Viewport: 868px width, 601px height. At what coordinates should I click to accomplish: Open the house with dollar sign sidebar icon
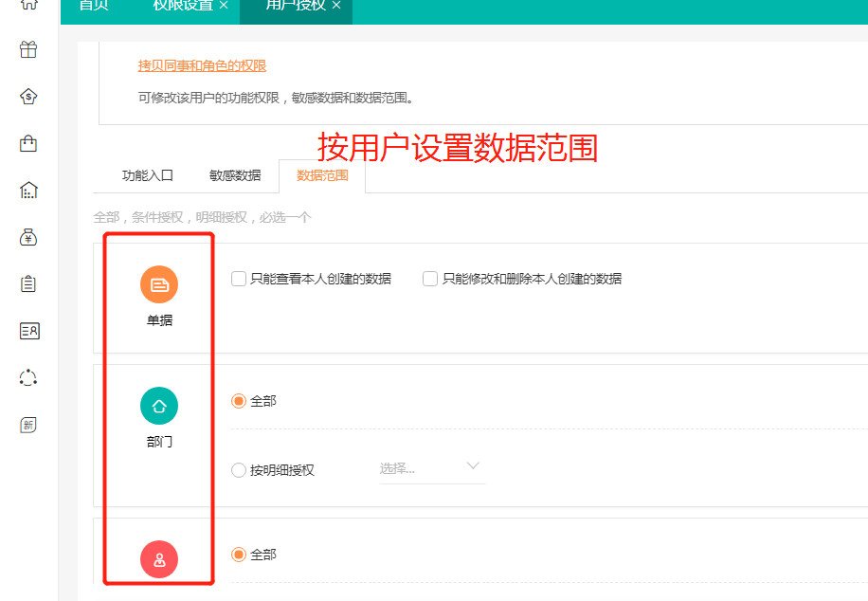28,97
